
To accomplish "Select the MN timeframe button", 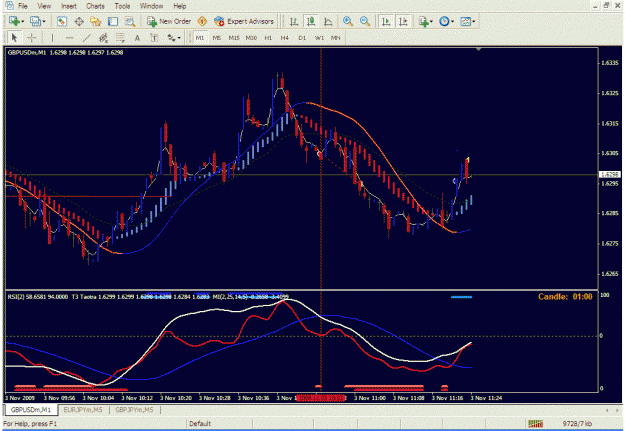I will [x=336, y=38].
